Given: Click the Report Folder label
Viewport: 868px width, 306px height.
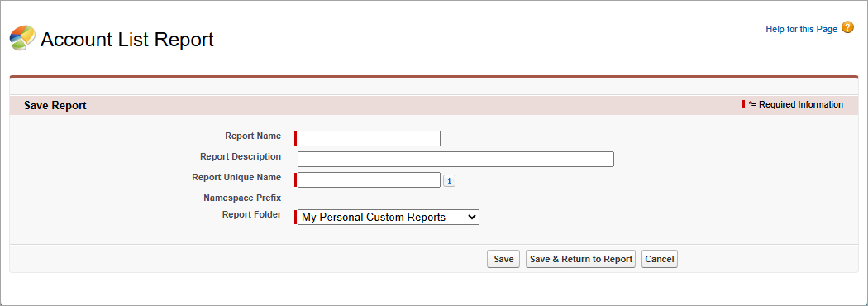Looking at the screenshot, I should coord(252,215).
